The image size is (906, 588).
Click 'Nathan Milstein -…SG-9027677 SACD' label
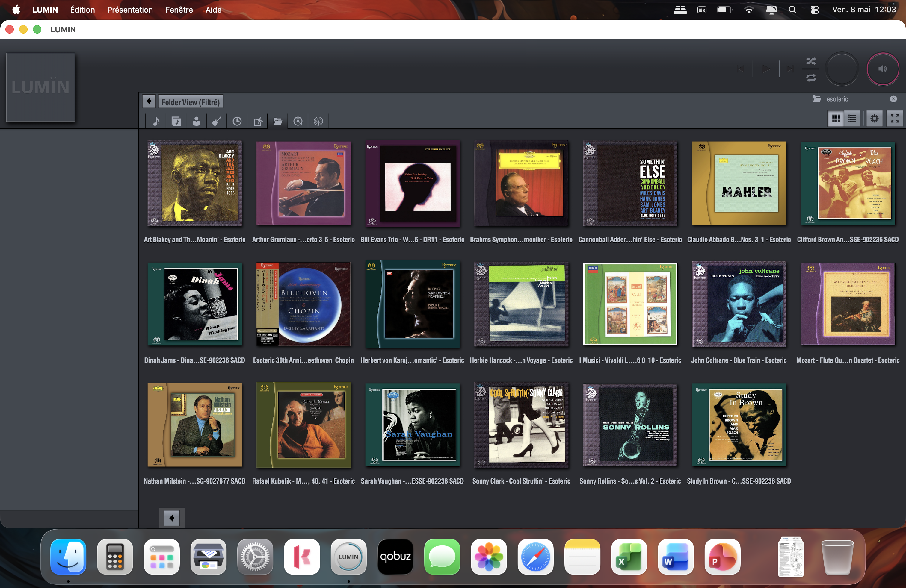194,481
